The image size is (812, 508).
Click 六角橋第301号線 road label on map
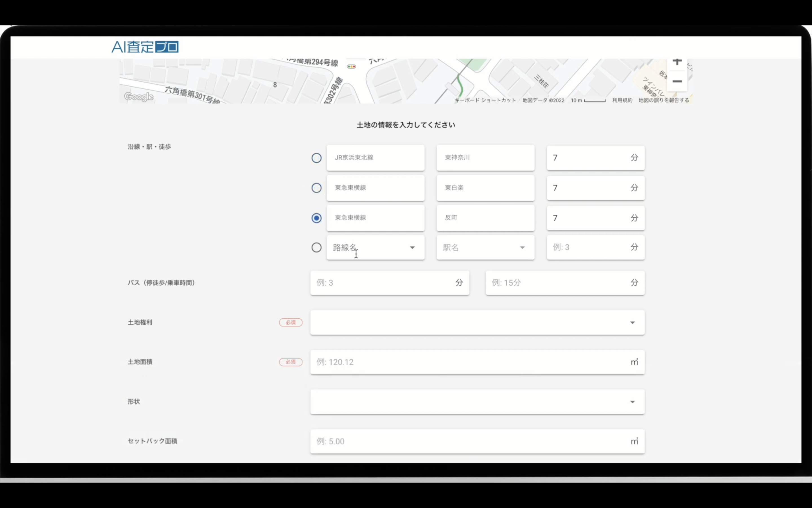(x=193, y=95)
